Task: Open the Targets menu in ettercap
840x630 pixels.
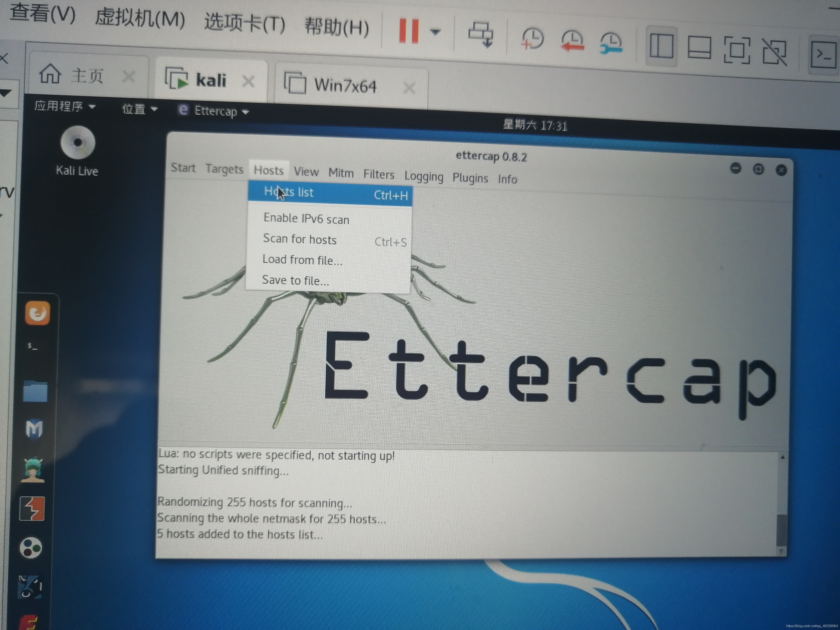Action: tap(224, 169)
